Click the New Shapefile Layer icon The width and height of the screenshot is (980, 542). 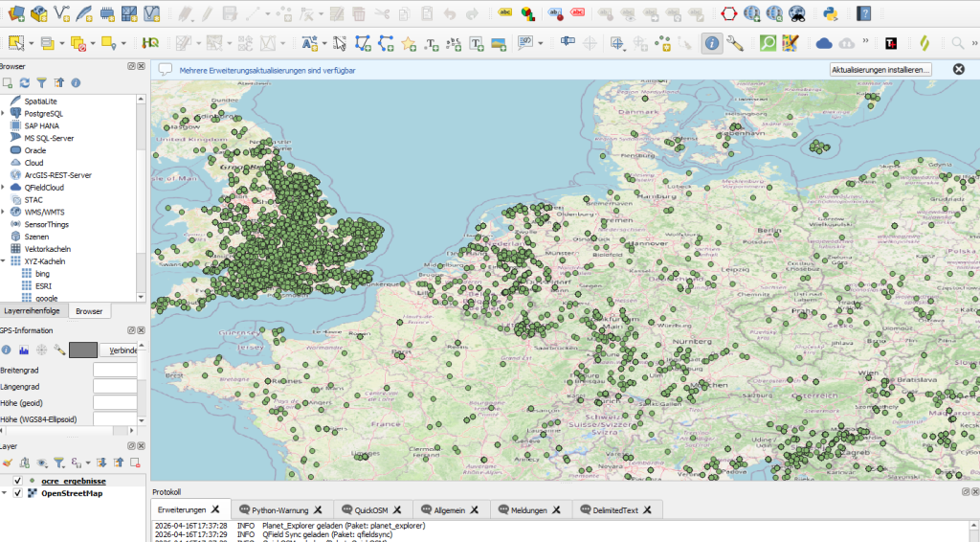(x=63, y=14)
